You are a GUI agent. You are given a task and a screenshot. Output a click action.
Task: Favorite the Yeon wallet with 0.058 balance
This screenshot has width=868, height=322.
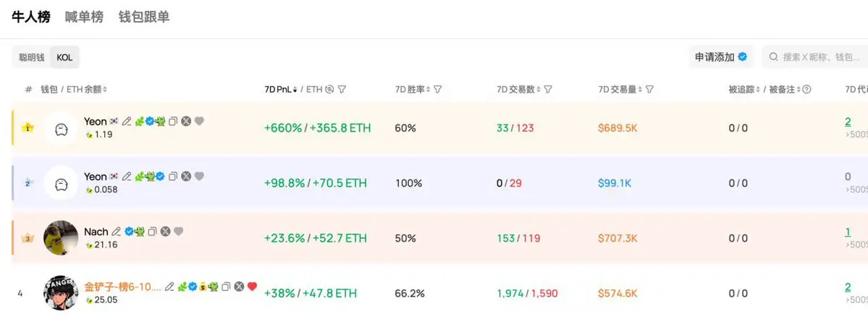pos(199,177)
